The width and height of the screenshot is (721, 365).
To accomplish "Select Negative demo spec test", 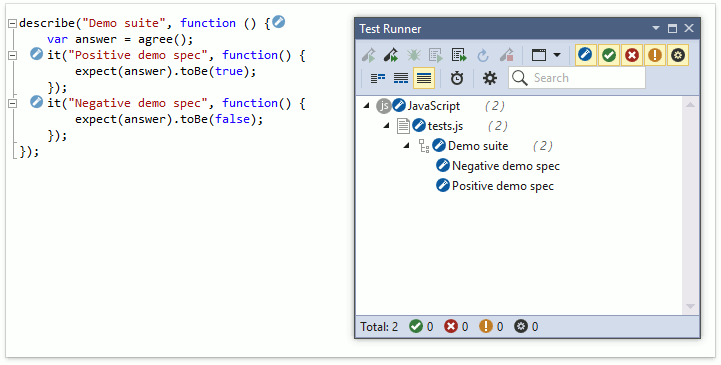I will (506, 166).
